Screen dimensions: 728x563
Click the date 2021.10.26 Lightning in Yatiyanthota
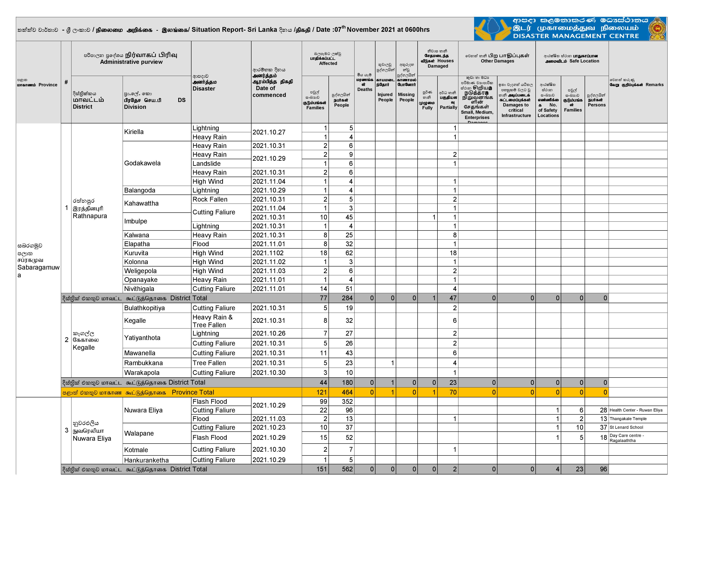pyautogui.click(x=276, y=334)
